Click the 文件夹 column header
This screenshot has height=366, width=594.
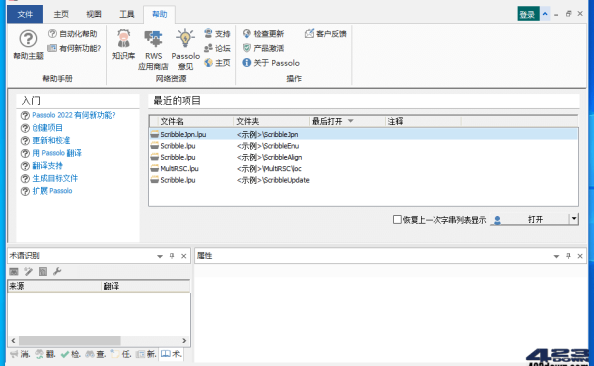pyautogui.click(x=271, y=121)
